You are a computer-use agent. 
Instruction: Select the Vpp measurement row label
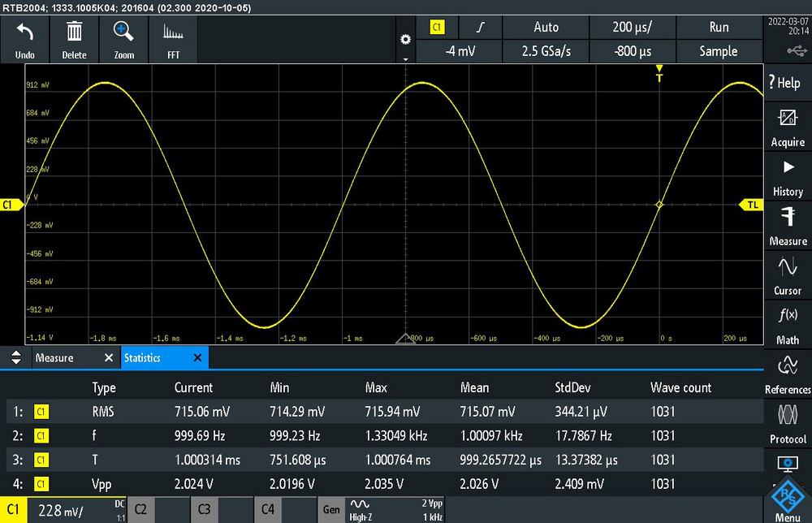tap(101, 485)
